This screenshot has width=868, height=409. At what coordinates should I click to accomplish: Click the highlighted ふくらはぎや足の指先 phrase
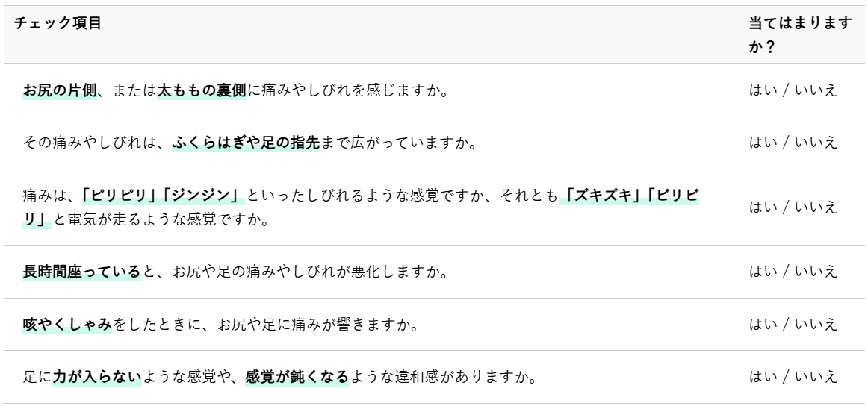(247, 143)
